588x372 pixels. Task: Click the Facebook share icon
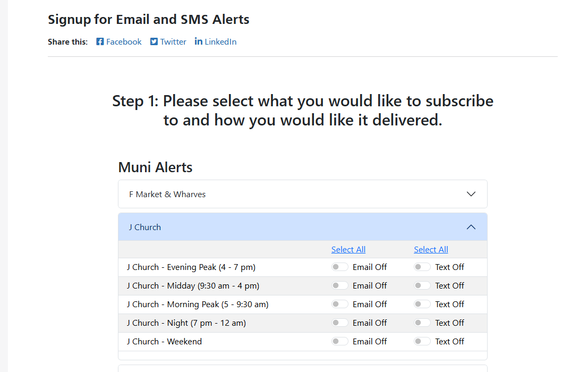coord(100,41)
